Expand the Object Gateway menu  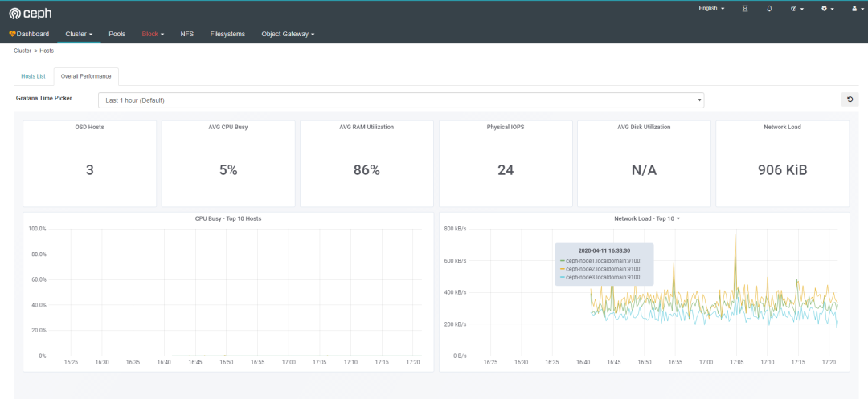288,34
